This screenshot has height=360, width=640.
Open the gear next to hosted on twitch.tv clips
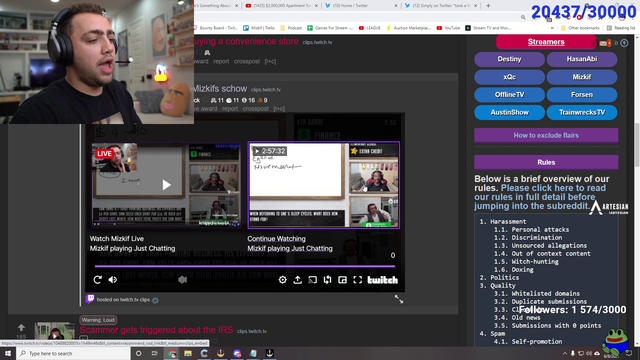(x=155, y=300)
